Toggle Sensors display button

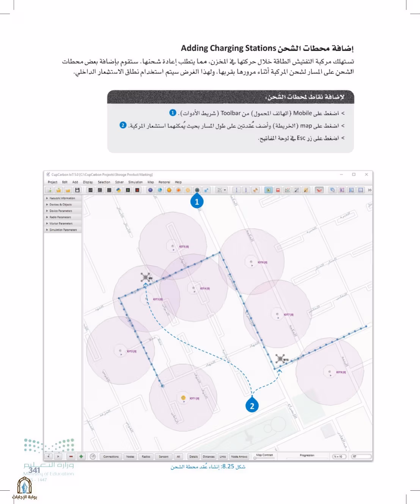tap(164, 457)
